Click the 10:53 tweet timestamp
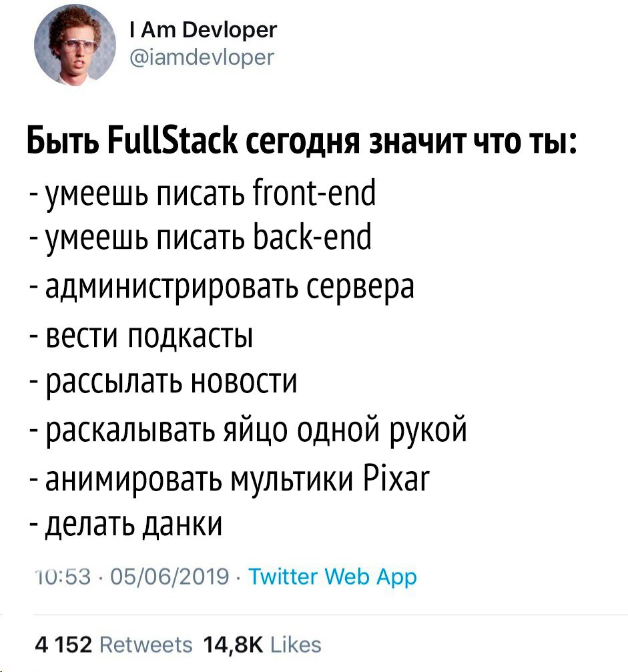The width and height of the screenshot is (628, 672). (51, 576)
